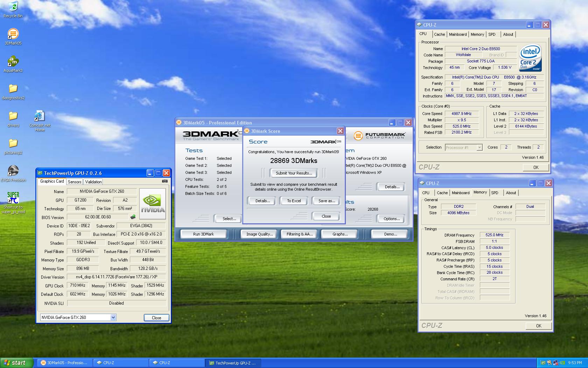Expand the Processor #1 selection dropdown

pos(479,148)
